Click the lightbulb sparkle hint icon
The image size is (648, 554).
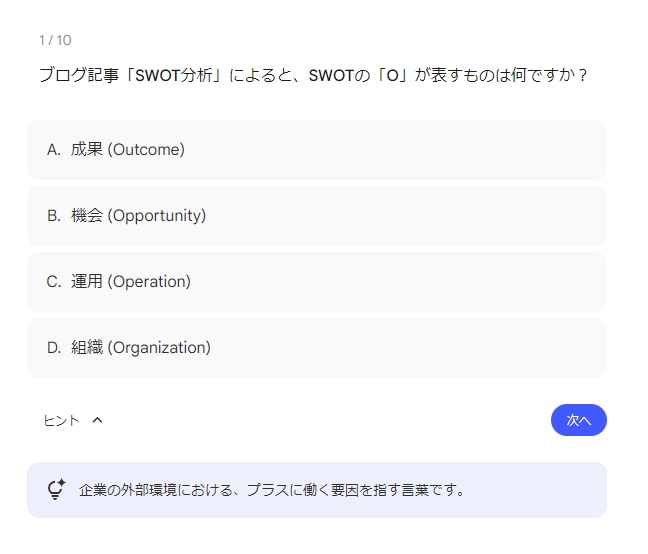[56, 490]
